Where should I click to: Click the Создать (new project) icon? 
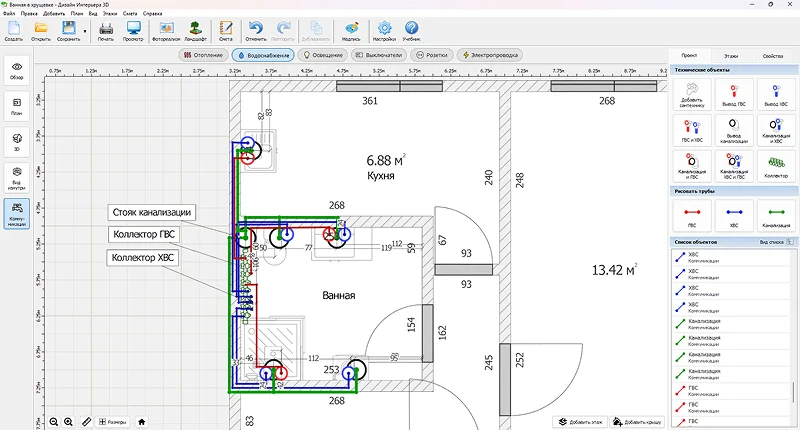pyautogui.click(x=13, y=31)
